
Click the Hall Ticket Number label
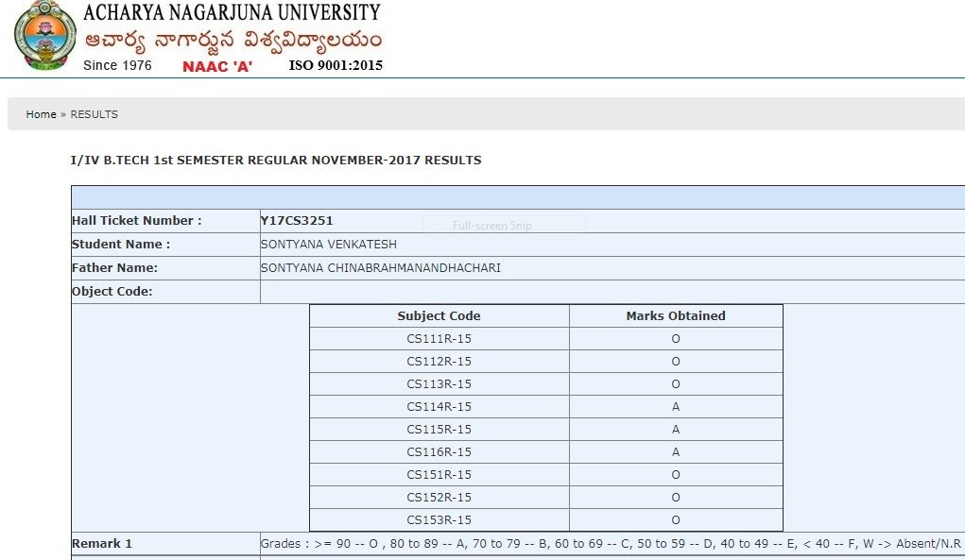click(x=137, y=221)
